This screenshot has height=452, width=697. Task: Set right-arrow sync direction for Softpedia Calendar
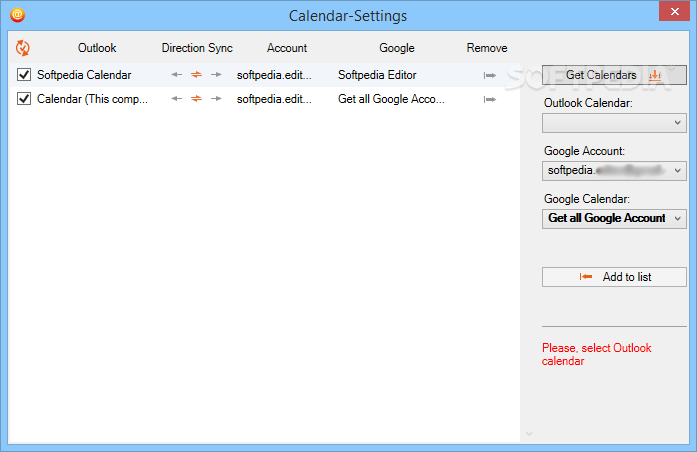(x=216, y=75)
